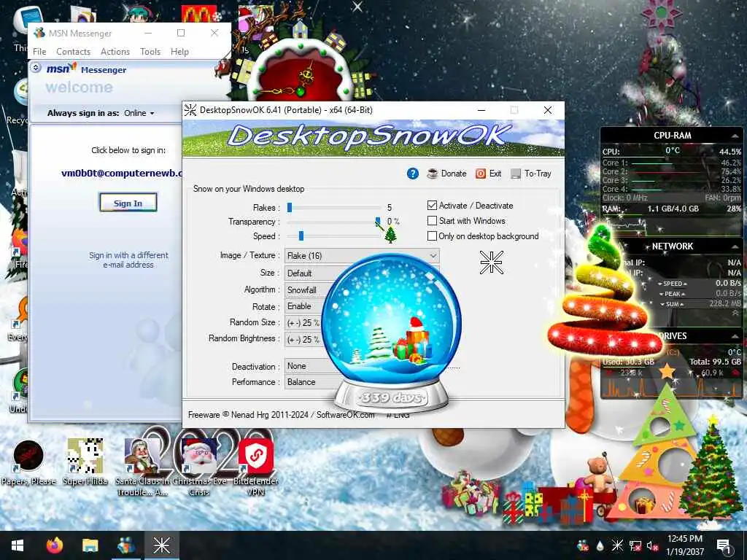Click the To-Tray monitor icon
Viewport: 747px width, 560px height.
(516, 174)
